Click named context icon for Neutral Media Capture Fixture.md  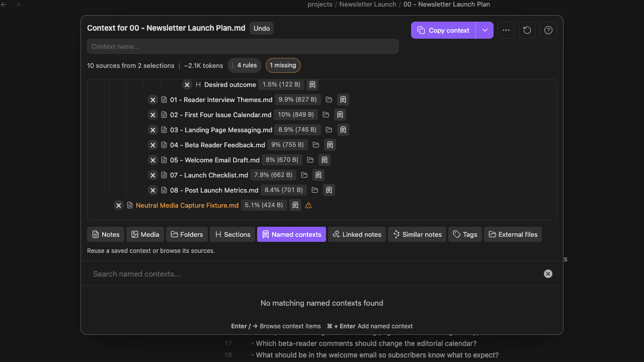(x=295, y=205)
